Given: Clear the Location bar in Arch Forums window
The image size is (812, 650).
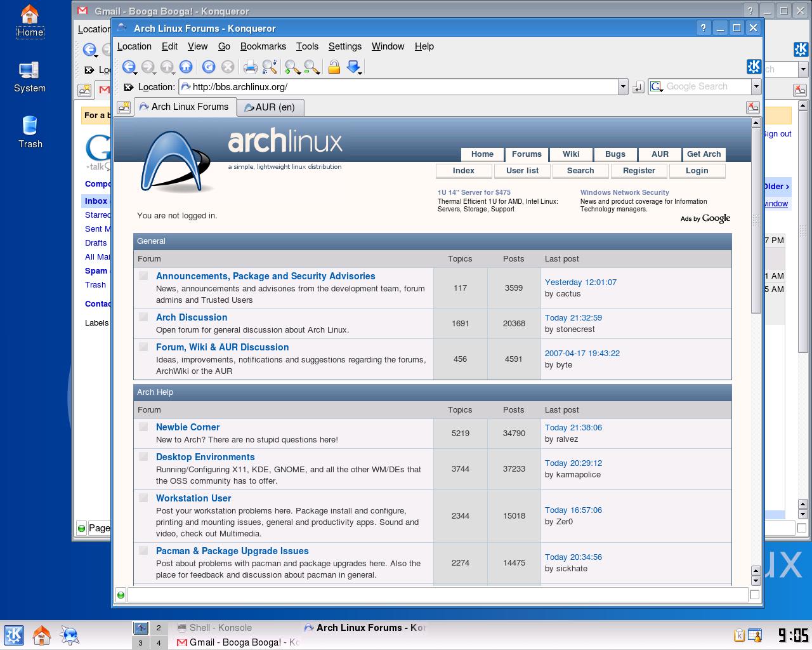Looking at the screenshot, I should tap(128, 87).
